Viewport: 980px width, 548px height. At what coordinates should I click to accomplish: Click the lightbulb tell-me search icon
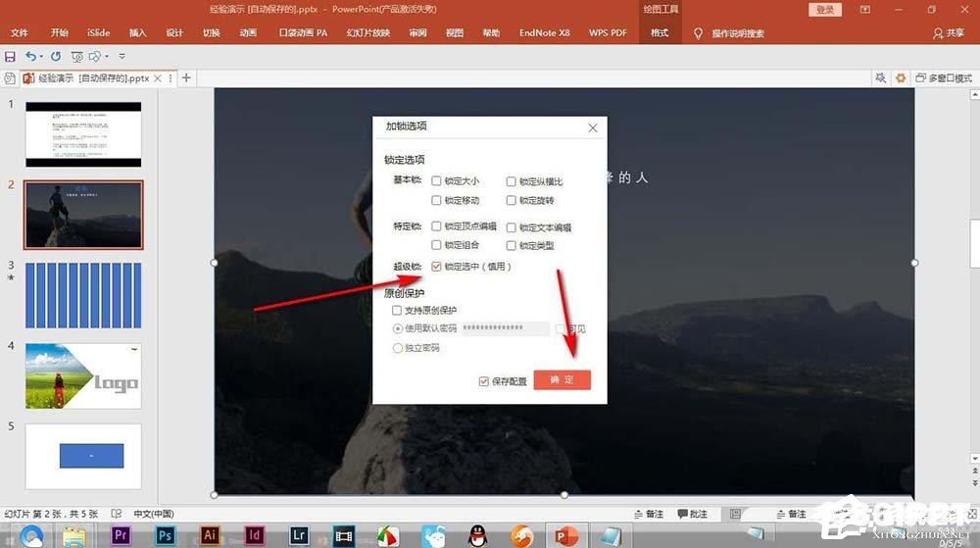pos(698,33)
